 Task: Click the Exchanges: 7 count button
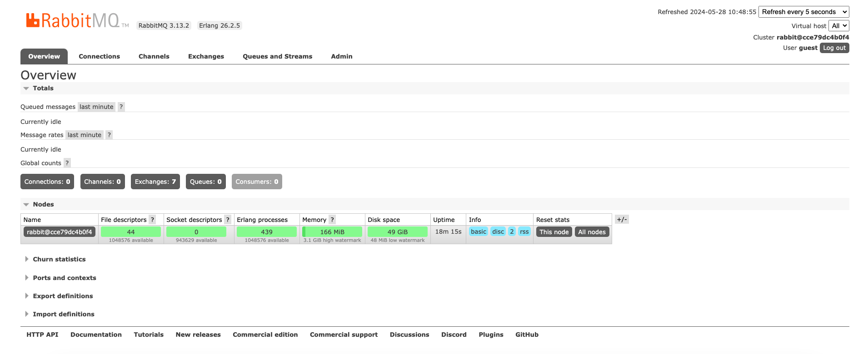click(x=155, y=182)
